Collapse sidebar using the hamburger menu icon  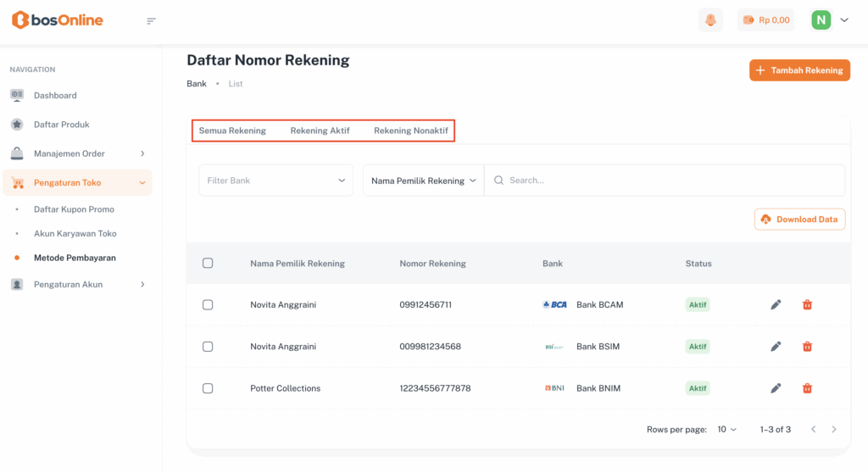pos(152,21)
